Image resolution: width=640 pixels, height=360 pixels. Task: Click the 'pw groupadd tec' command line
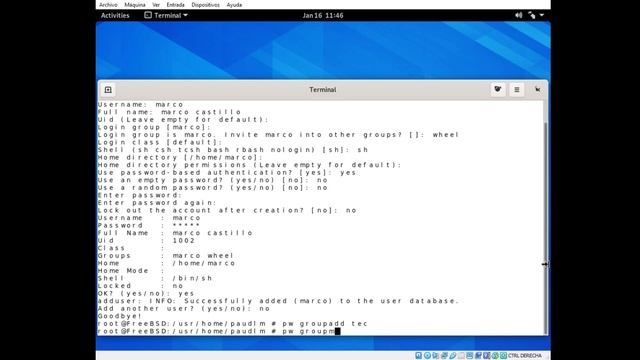pyautogui.click(x=233, y=324)
